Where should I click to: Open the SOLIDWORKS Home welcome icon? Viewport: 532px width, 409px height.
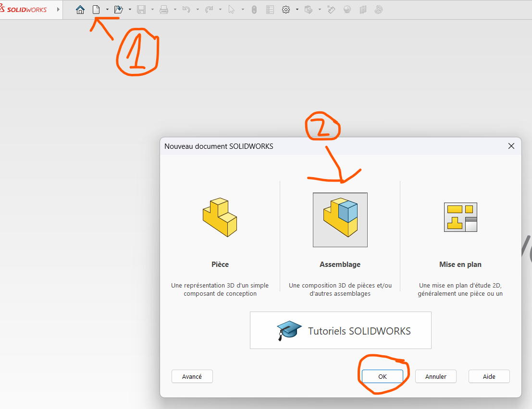click(80, 10)
